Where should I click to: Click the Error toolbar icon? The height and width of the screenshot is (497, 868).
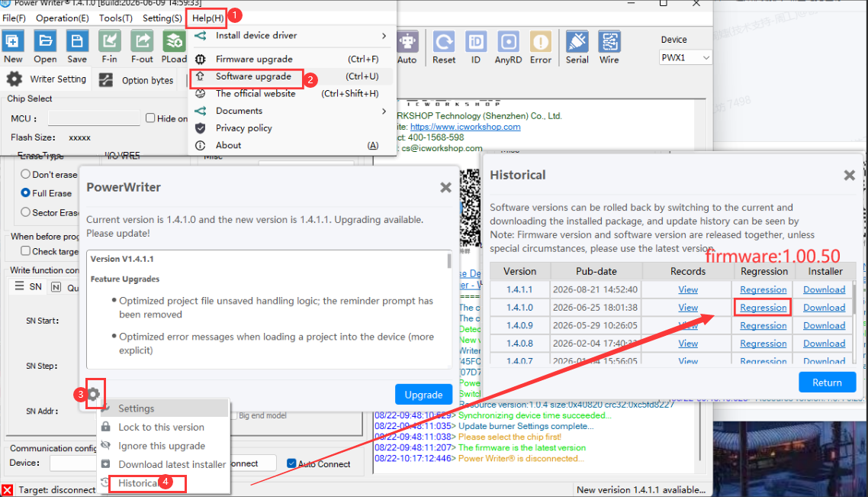pyautogui.click(x=540, y=41)
